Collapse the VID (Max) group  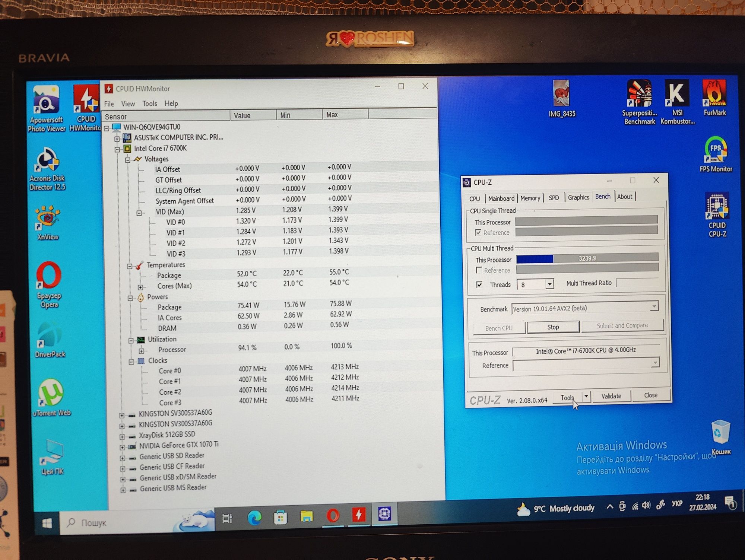(x=139, y=213)
